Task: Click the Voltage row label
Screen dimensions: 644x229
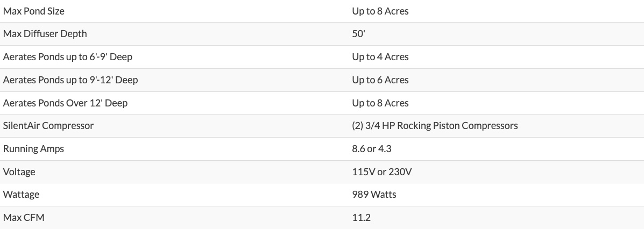Action: click(x=19, y=171)
